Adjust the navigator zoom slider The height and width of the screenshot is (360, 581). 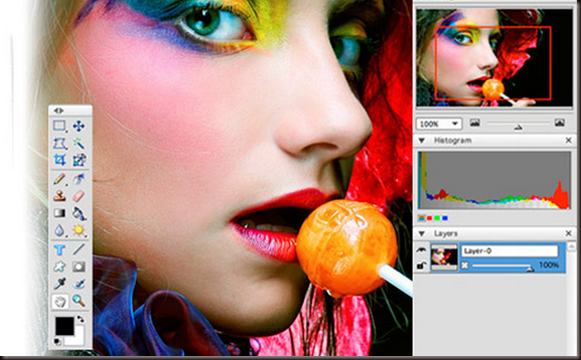click(x=518, y=127)
